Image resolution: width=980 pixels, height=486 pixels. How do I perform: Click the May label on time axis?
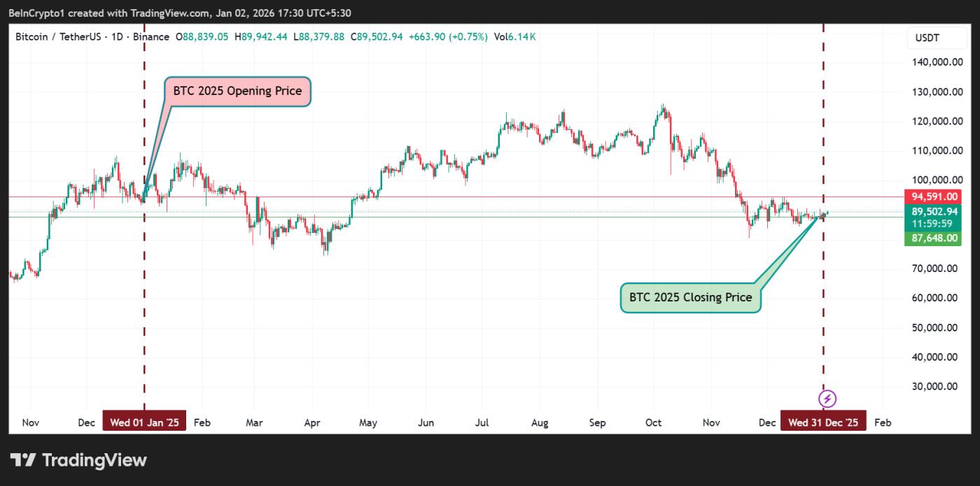point(367,422)
